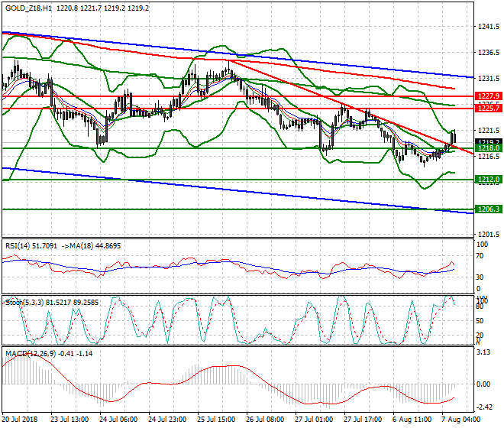Screen dimensions: 504x428
Task: Select the 1227.9 red resistance level label
Action: pyautogui.click(x=489, y=96)
